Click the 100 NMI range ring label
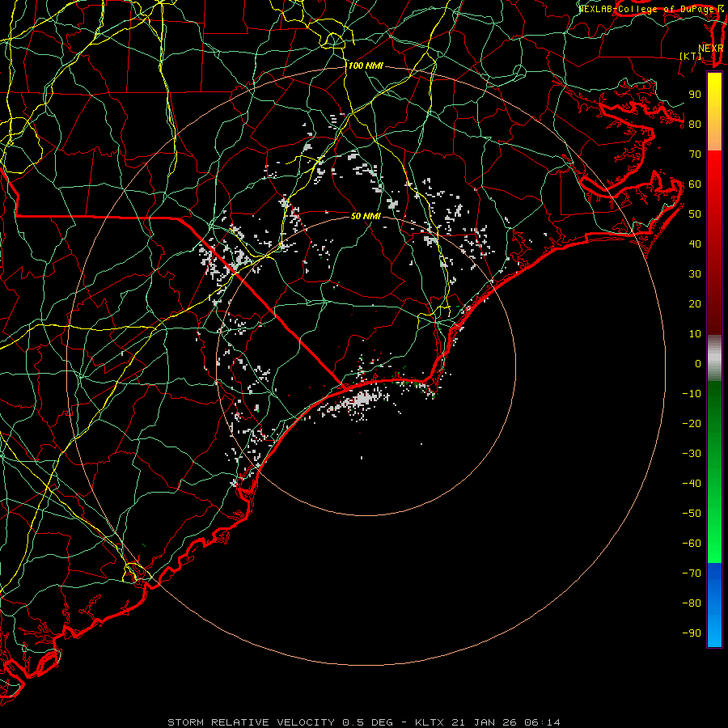 (366, 66)
